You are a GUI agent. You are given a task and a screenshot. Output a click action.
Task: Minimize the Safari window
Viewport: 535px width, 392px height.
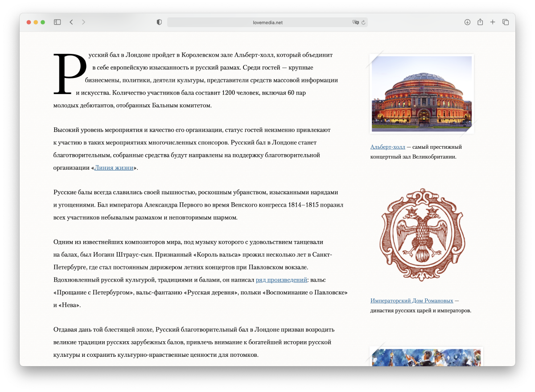tap(36, 22)
